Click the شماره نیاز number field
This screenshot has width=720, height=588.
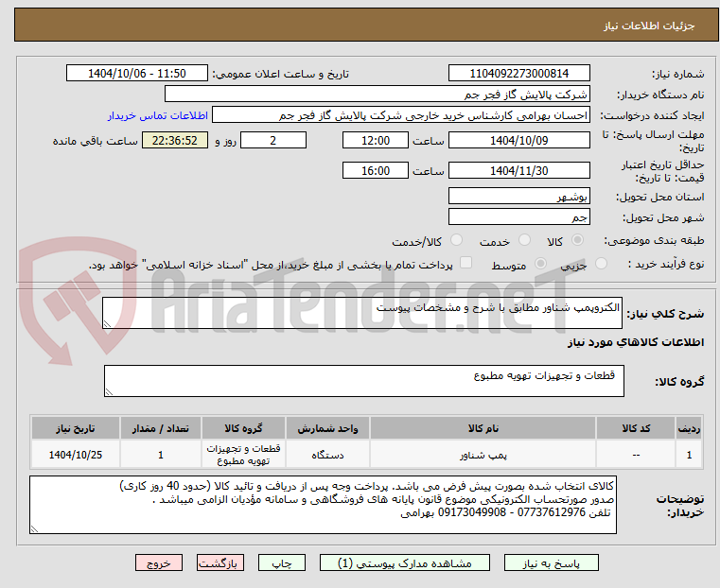pos(518,74)
